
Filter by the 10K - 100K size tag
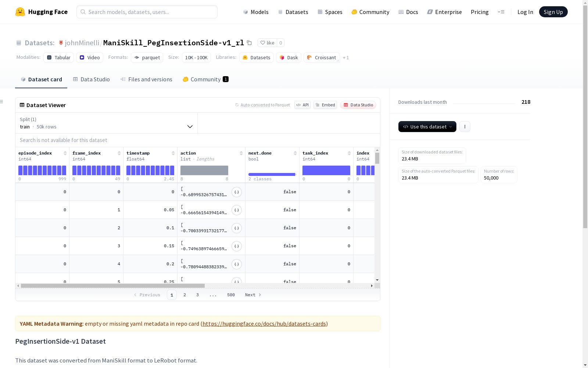point(196,57)
